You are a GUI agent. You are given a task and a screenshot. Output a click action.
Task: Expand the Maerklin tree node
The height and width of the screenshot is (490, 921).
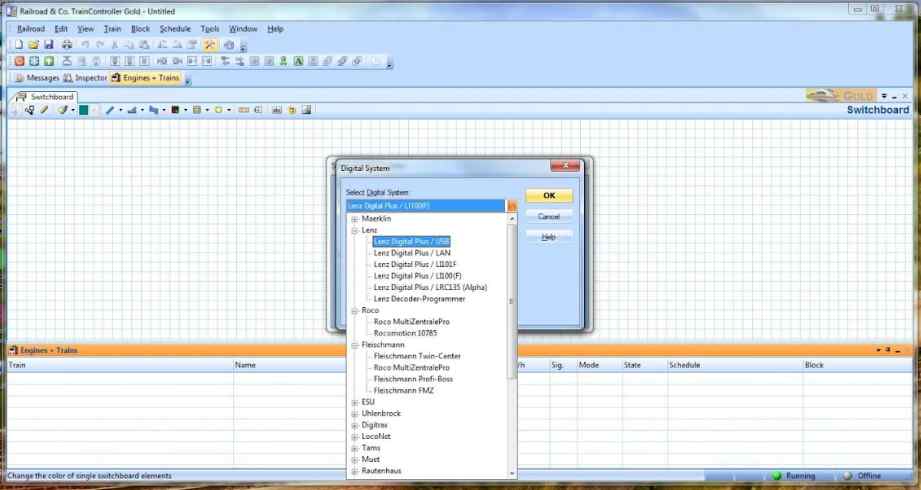click(x=354, y=219)
